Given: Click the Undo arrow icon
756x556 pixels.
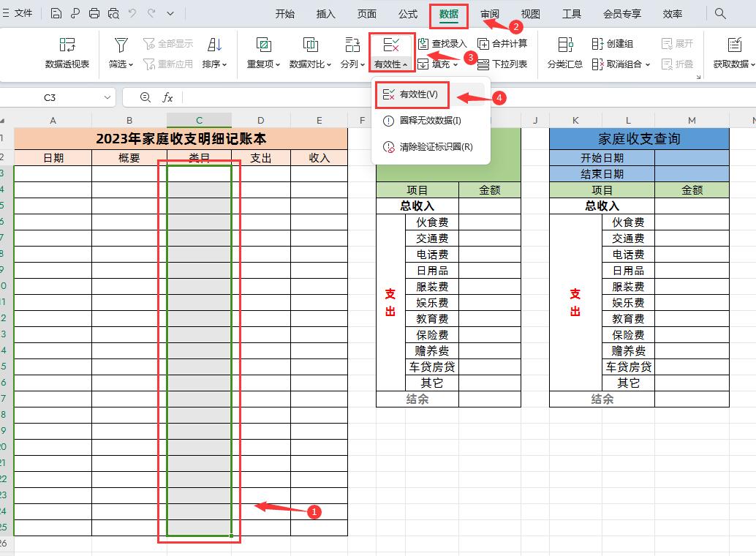Looking at the screenshot, I should pyautogui.click(x=132, y=13).
